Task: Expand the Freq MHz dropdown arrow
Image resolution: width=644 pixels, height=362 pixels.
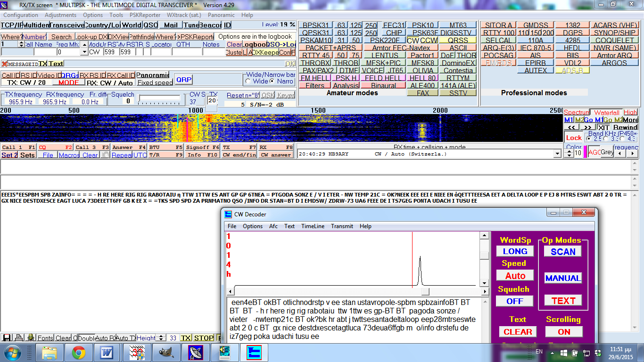Action: (x=84, y=52)
